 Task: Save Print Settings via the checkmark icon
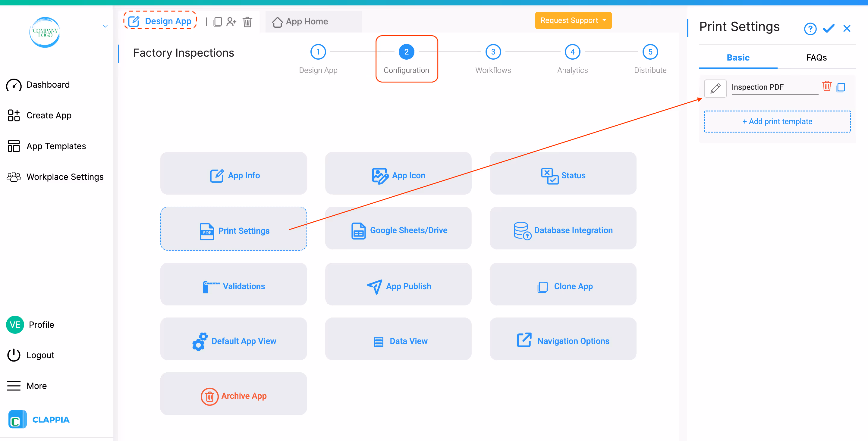pos(829,28)
